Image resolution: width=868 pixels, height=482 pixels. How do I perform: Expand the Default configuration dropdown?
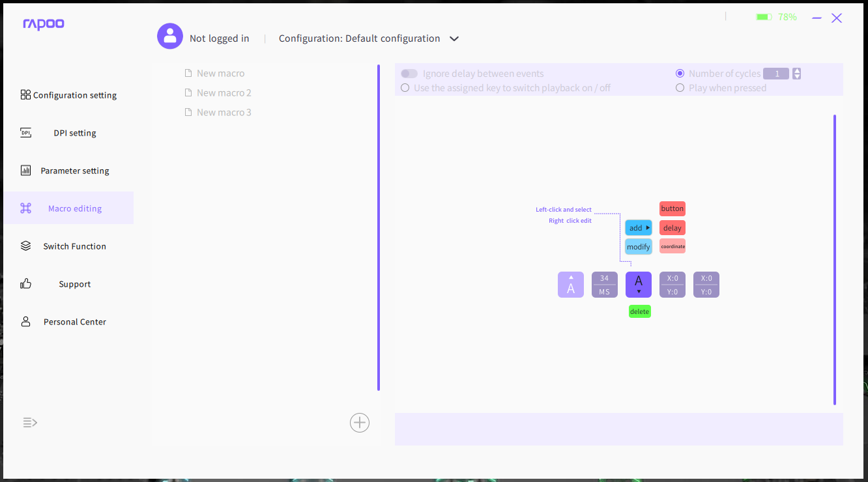pos(454,38)
